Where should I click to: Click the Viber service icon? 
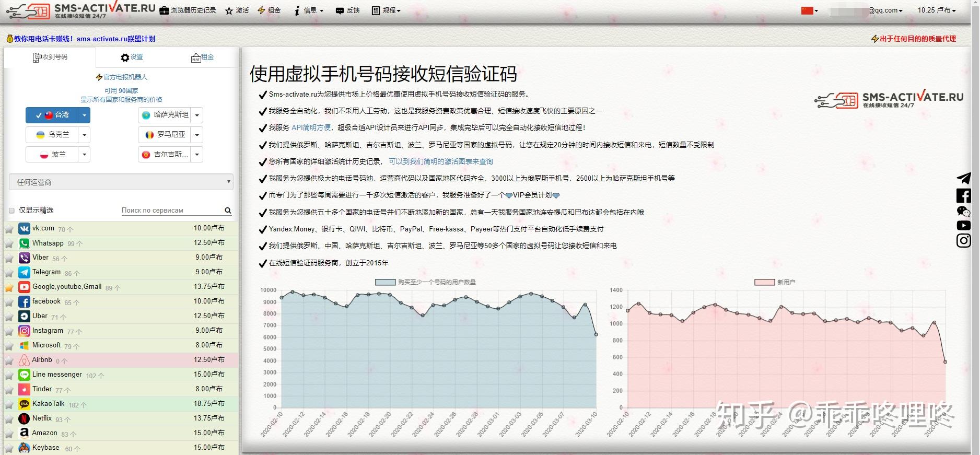pos(24,258)
